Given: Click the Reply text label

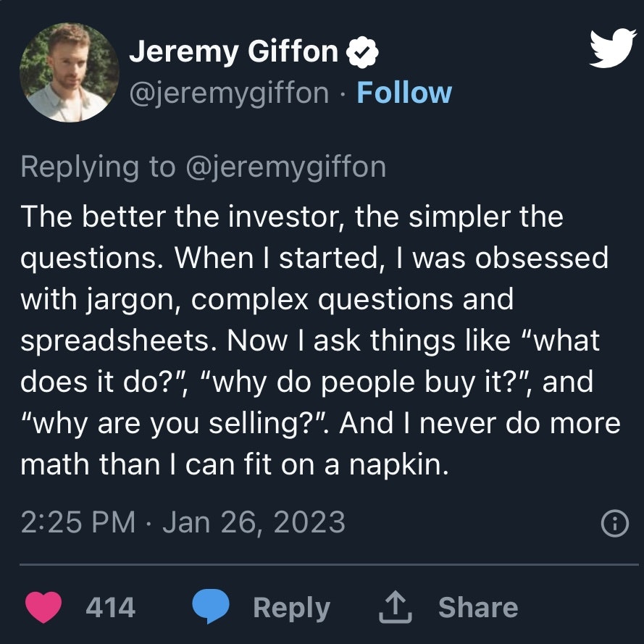Looking at the screenshot, I should click(x=292, y=608).
